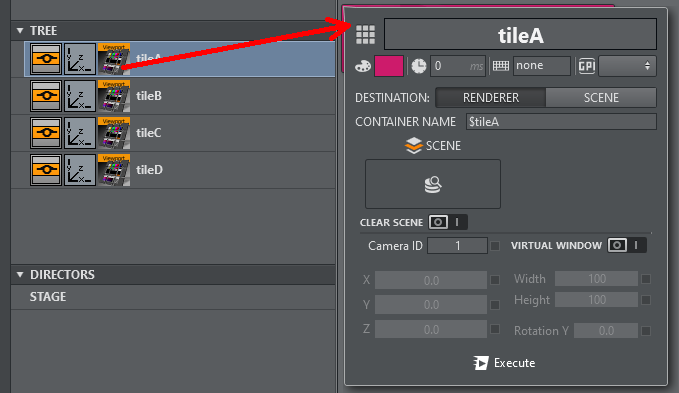Viewport: 679px width, 393px height.
Task: Click the CONTAINER NAME field
Action: (x=561, y=122)
